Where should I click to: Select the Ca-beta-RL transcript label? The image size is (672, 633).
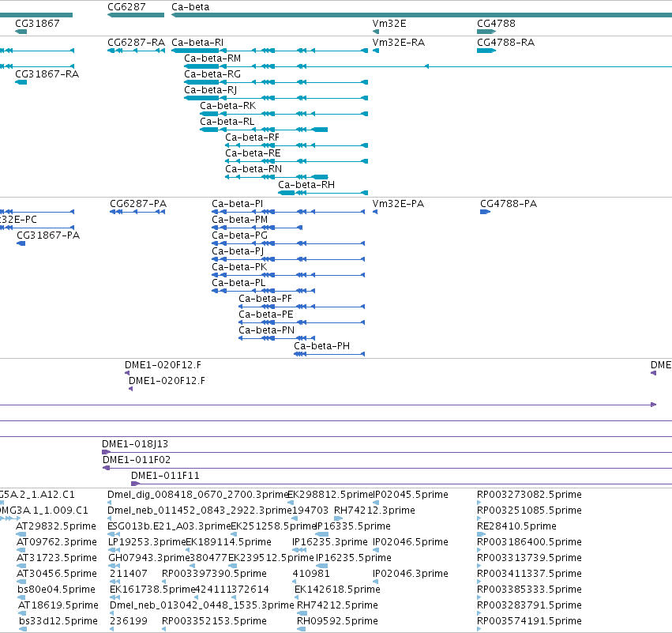(x=227, y=122)
